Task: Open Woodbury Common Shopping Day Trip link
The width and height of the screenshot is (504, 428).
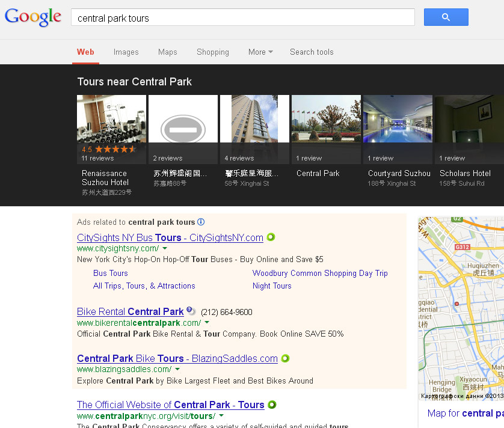Action: coord(320,273)
